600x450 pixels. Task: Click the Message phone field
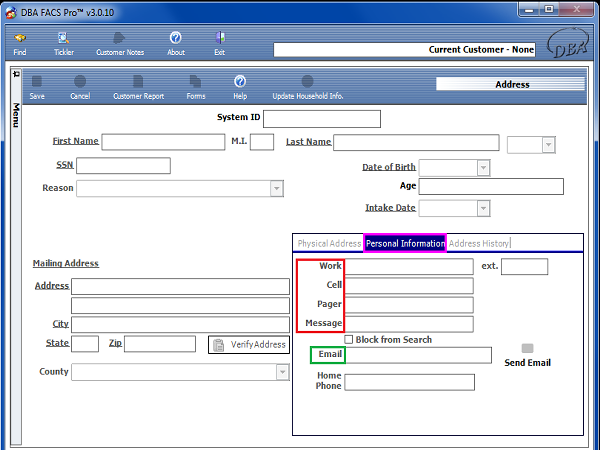(x=409, y=324)
